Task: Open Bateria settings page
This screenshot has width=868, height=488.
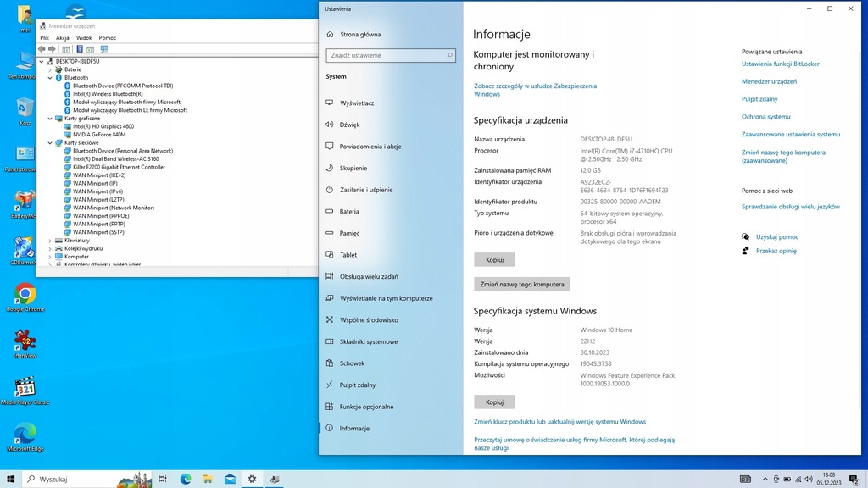Action: [349, 211]
